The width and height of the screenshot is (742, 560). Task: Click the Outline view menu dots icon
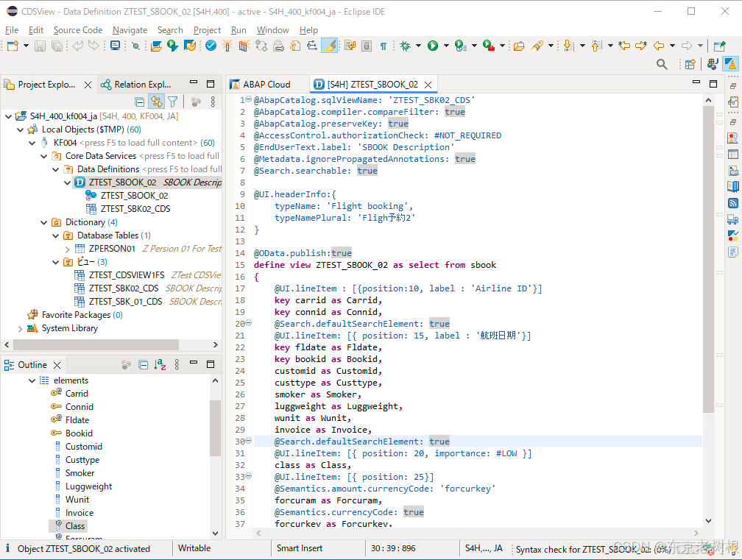[x=177, y=365]
